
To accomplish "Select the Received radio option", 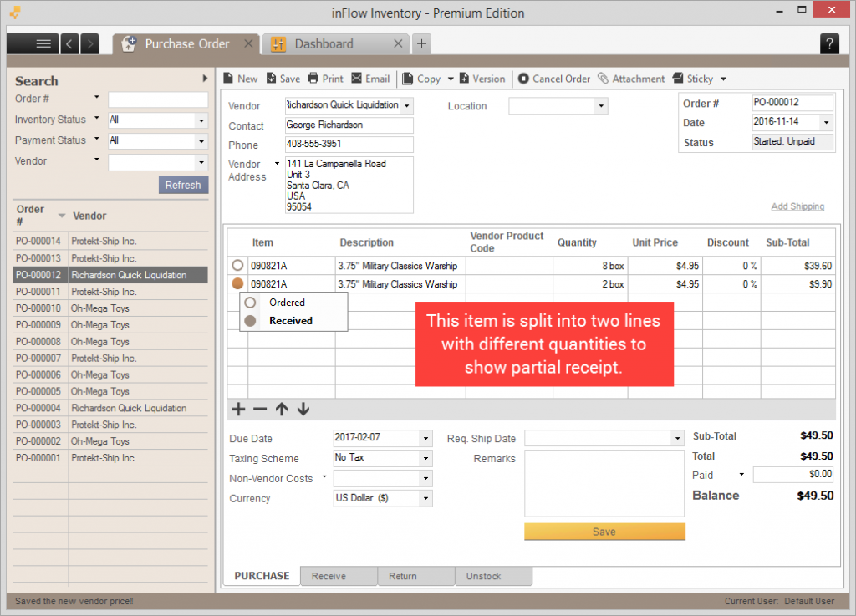I will pyautogui.click(x=250, y=321).
